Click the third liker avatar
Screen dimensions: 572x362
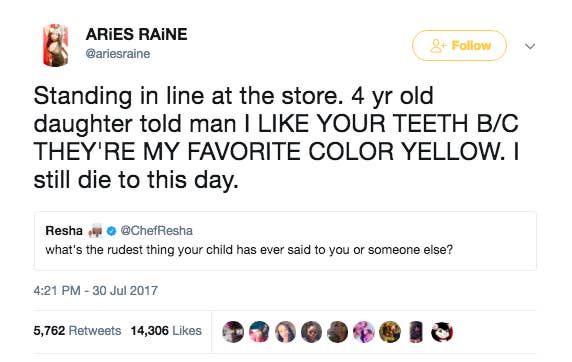(286, 332)
